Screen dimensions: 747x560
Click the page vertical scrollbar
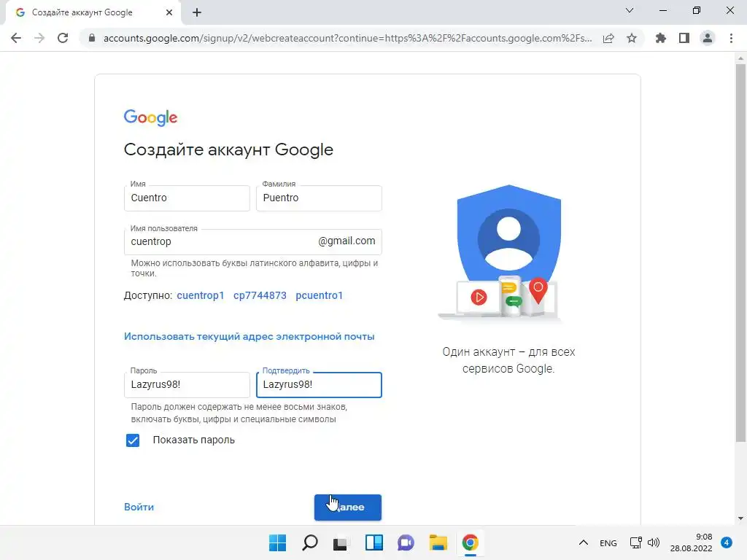pos(740,252)
